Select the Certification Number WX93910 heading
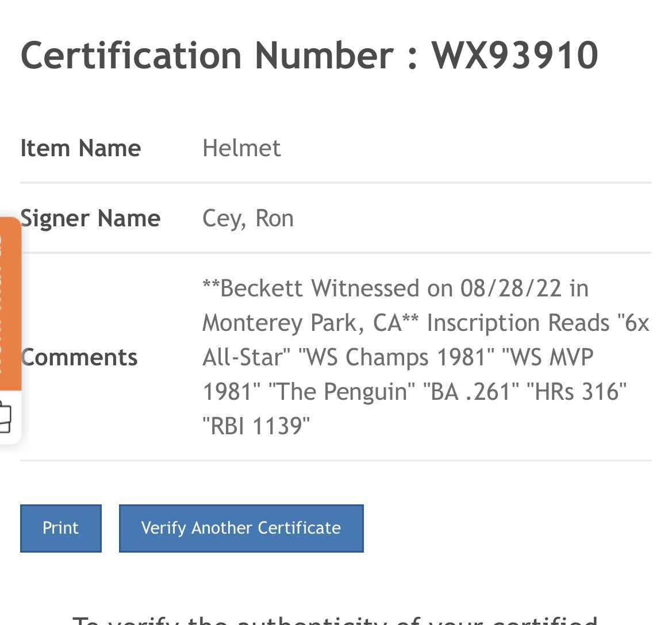Viewport: 672px width, 625px height. (309, 55)
